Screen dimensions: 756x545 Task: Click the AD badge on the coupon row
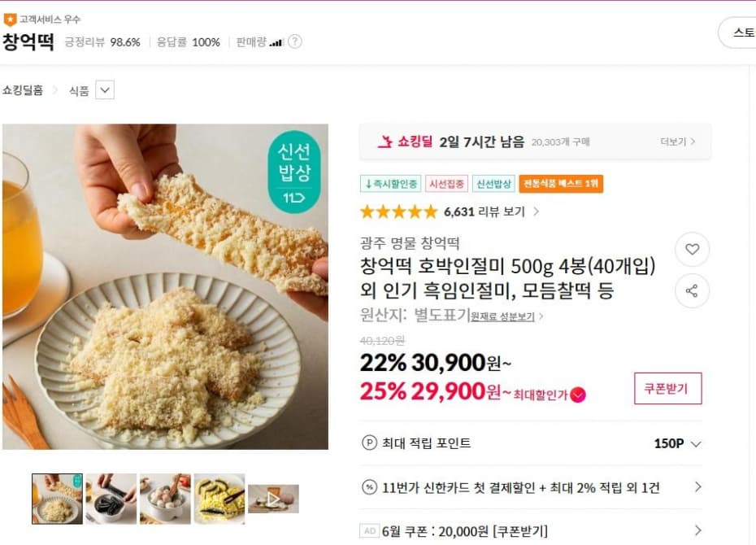(368, 530)
